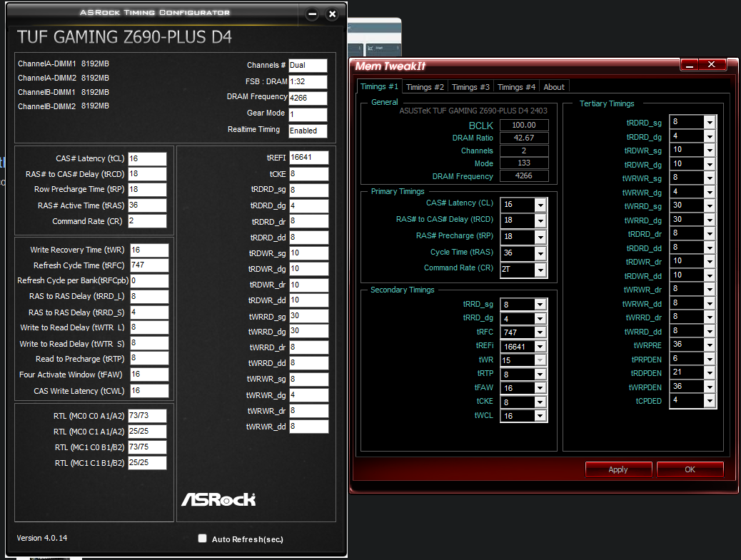Enable the Auto Refresh(sec) checkbox
Viewport: 741px width, 560px height.
click(202, 539)
